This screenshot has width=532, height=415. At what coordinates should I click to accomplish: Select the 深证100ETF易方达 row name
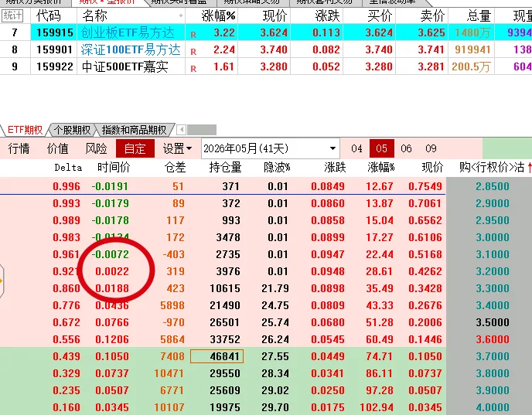[131, 49]
